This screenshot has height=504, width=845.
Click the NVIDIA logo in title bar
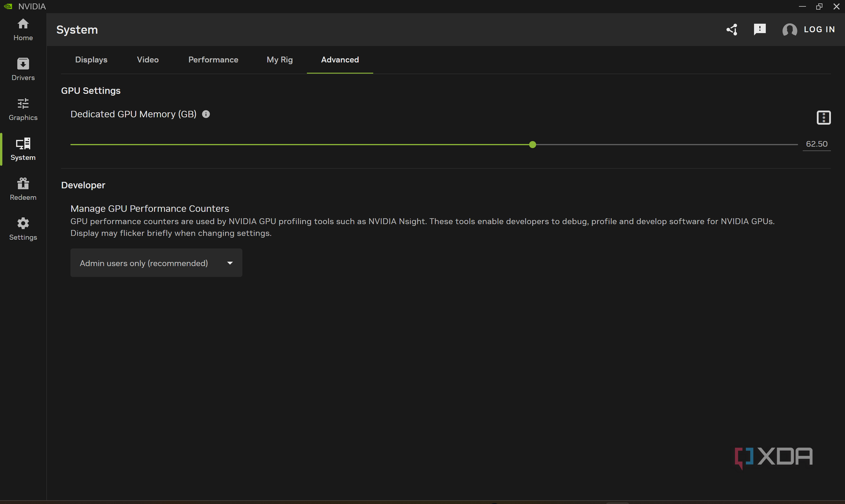pos(8,6)
